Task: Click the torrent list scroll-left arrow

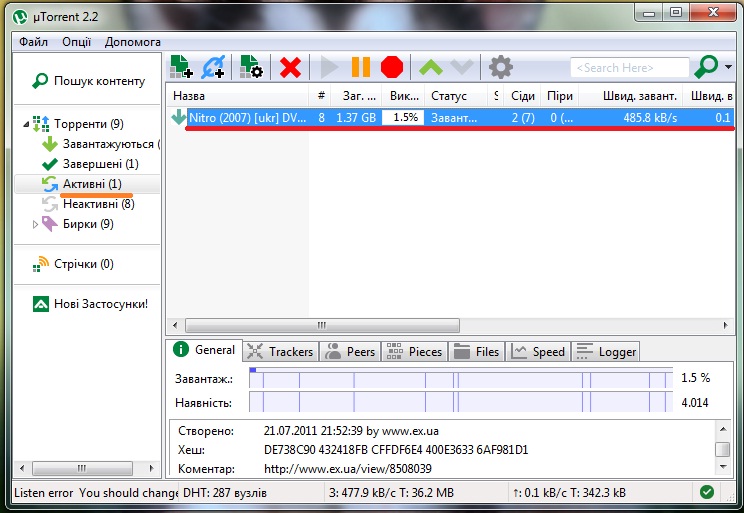Action: click(175, 326)
